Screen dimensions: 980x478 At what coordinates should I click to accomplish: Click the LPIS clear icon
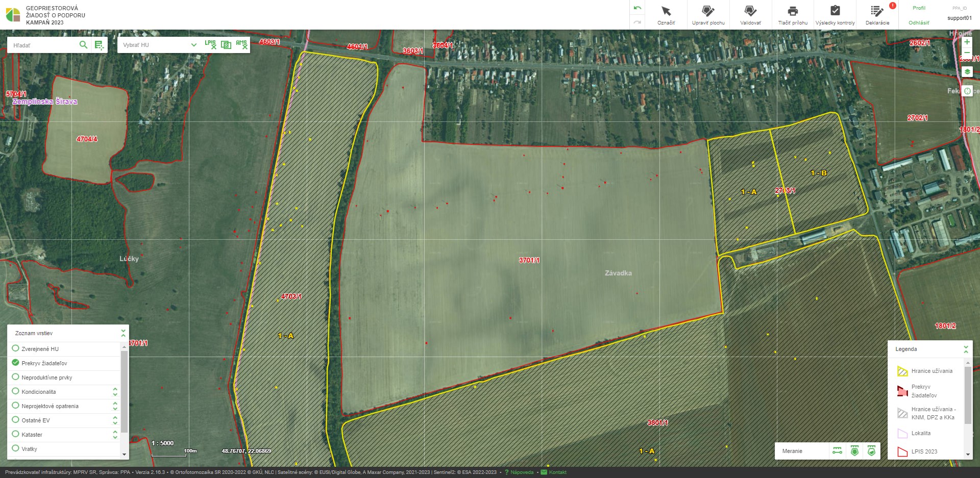click(210, 44)
